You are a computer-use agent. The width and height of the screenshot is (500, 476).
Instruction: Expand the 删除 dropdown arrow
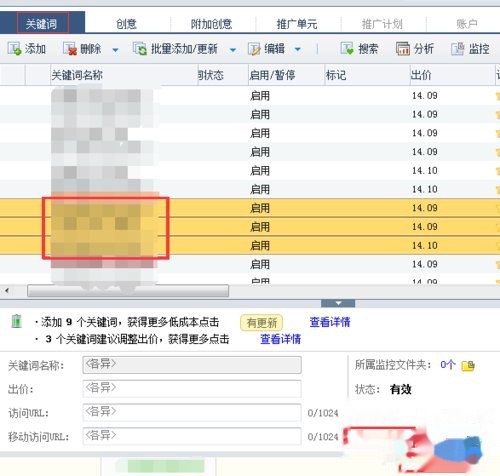[x=115, y=50]
